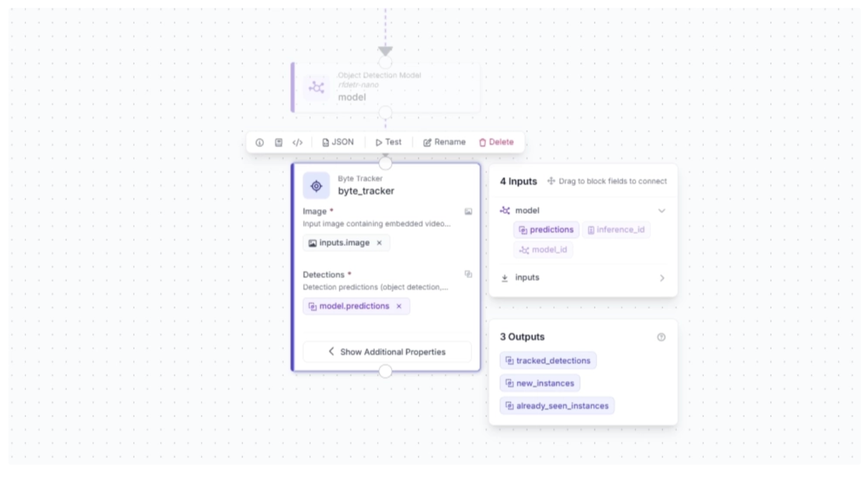Open the JSON view
The height and width of the screenshot is (481, 868).
click(x=338, y=142)
